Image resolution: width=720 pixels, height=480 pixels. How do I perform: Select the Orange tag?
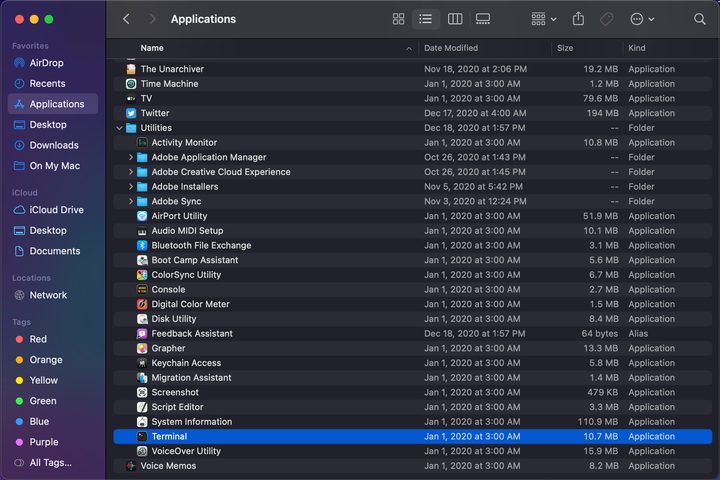[x=53, y=360]
